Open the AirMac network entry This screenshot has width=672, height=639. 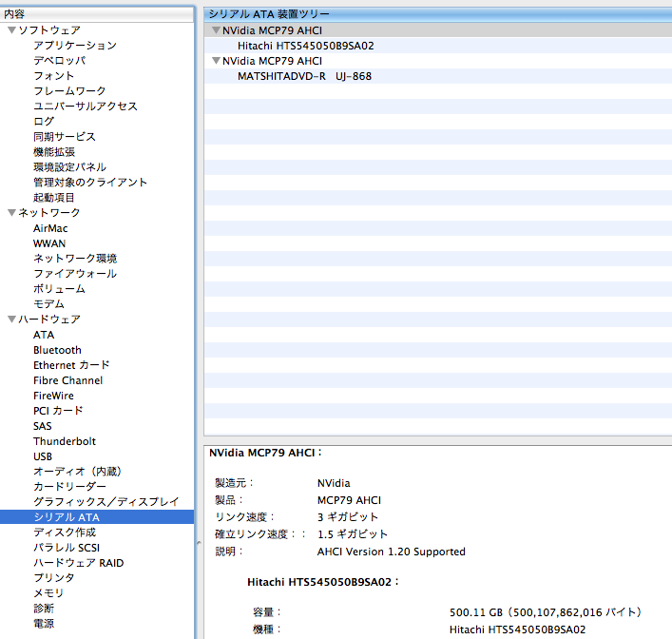point(50,228)
